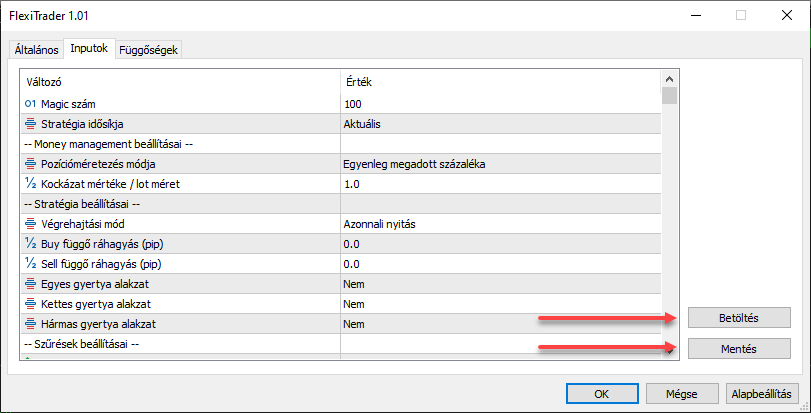Click the fraction icon beside Buy függő ráhagyás
Image resolution: width=811 pixels, height=413 pixels.
point(30,244)
